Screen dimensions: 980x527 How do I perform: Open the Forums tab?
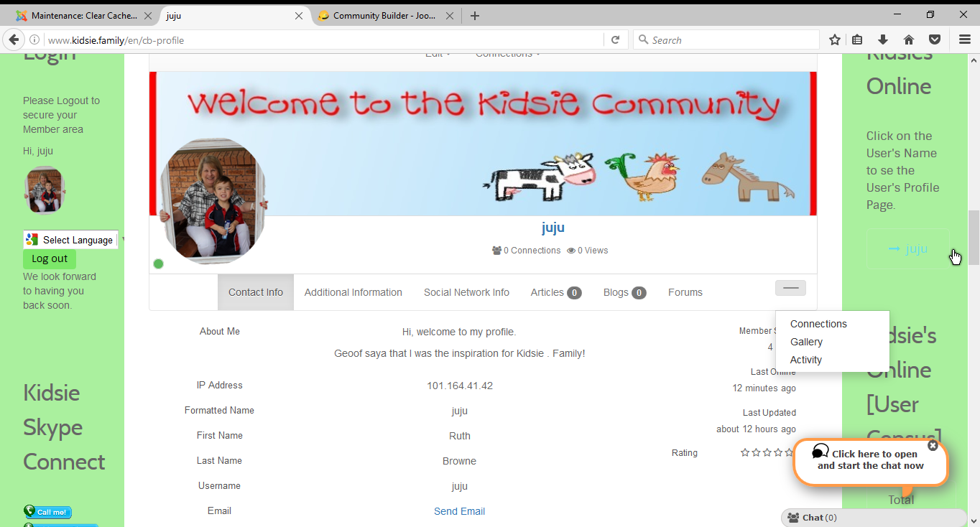685,292
